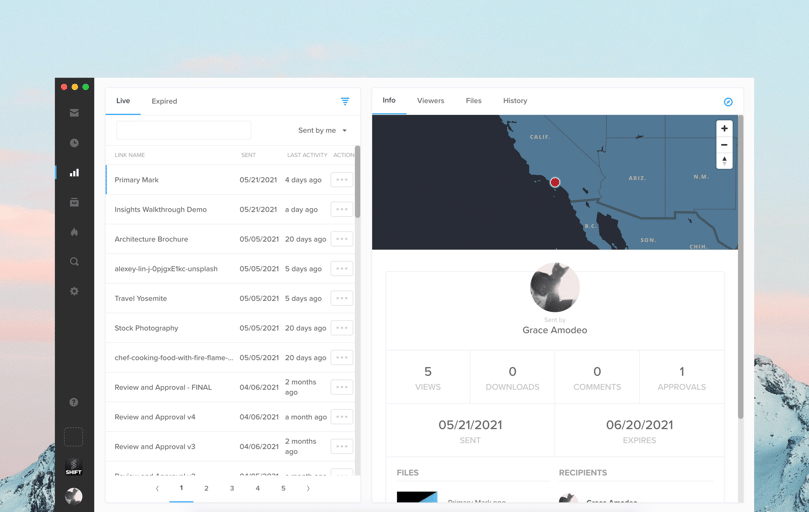Open the Viewers tab

[430, 101]
